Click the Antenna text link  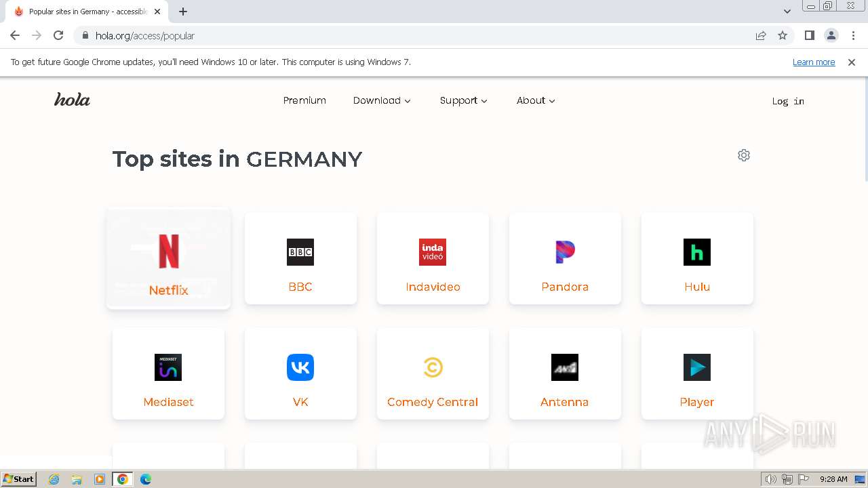point(565,402)
